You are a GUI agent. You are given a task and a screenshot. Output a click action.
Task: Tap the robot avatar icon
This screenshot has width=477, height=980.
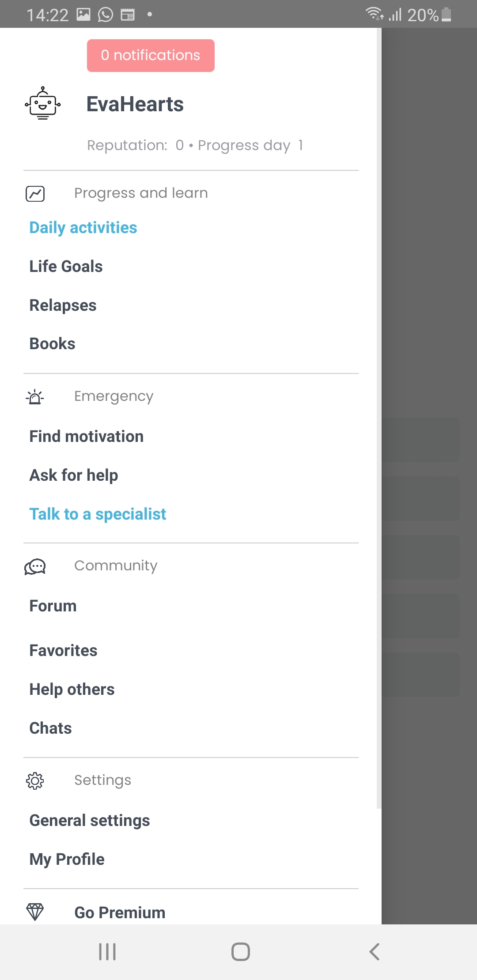point(42,104)
